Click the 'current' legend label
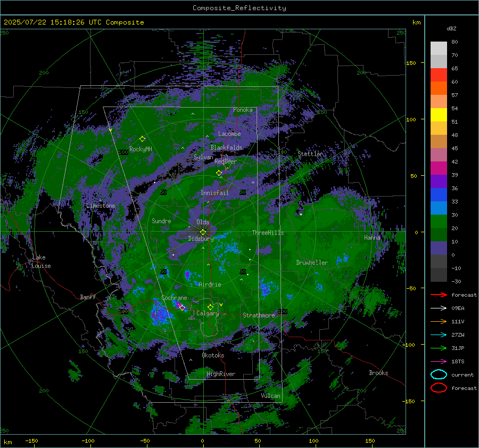The image size is (479, 448). click(463, 375)
